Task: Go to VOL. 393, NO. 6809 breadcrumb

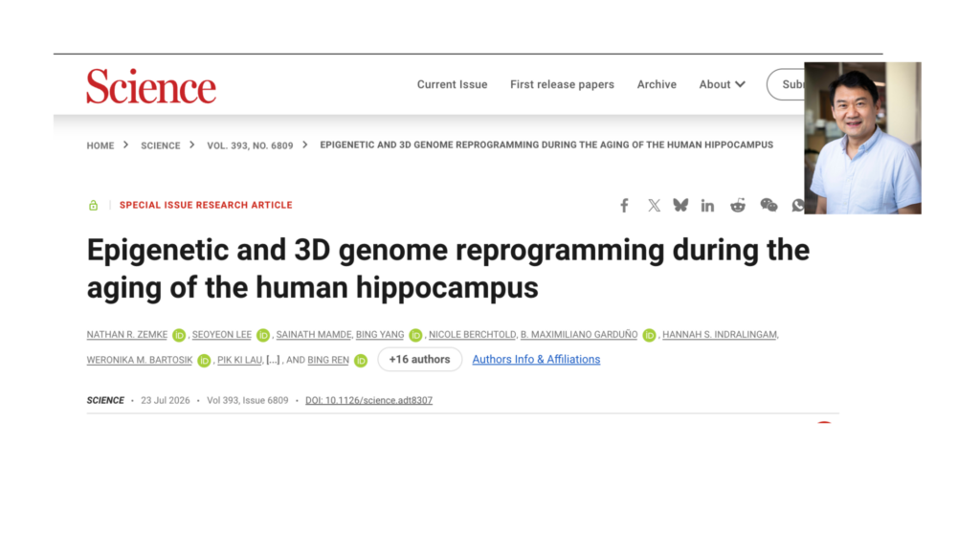Action: [250, 145]
